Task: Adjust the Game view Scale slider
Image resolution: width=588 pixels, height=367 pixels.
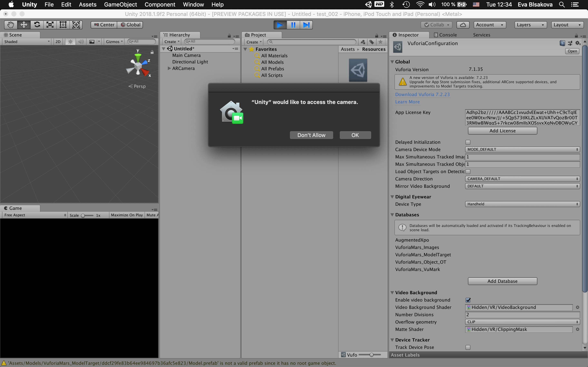Action: click(x=83, y=216)
